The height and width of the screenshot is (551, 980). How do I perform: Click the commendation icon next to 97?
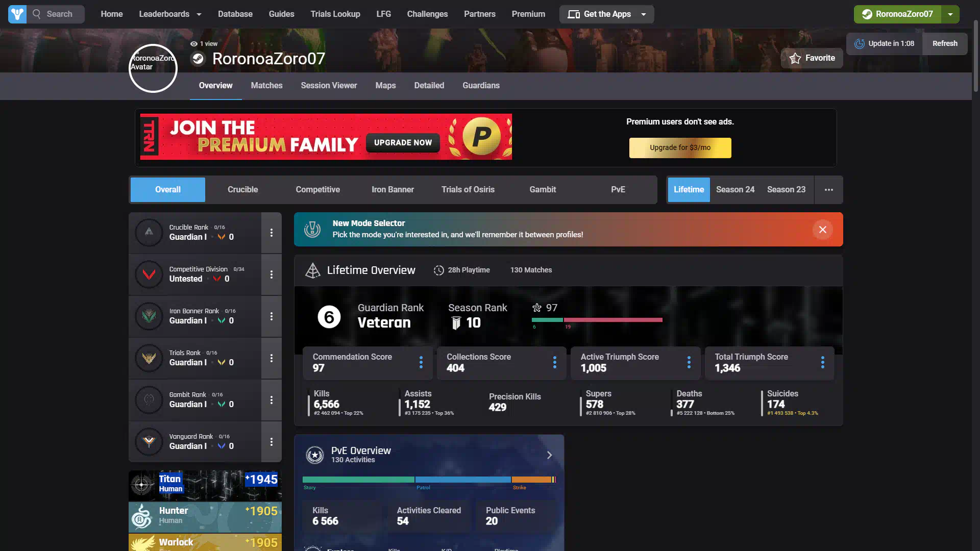point(537,308)
